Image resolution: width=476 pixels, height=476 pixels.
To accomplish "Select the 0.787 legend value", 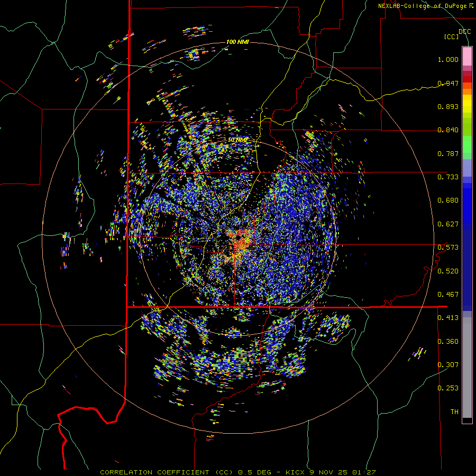I will [x=448, y=153].
